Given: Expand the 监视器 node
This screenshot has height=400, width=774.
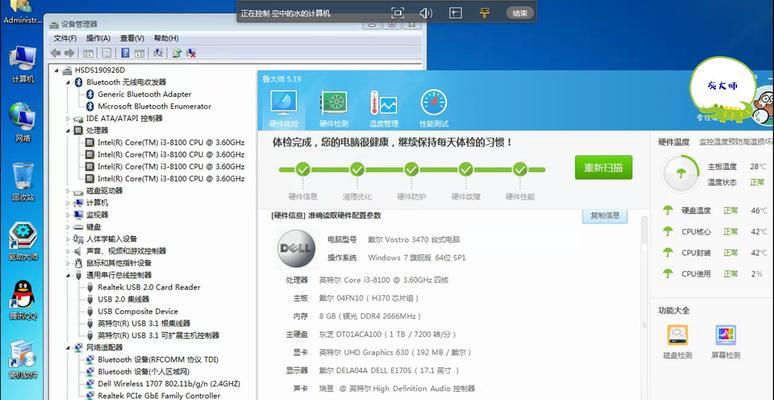Looking at the screenshot, I should click(68, 215).
